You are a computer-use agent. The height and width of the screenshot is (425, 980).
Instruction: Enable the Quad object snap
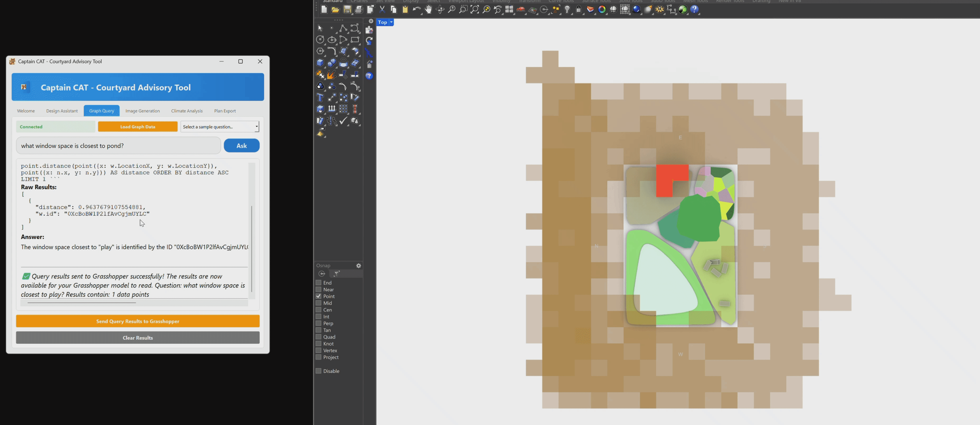[x=318, y=337]
